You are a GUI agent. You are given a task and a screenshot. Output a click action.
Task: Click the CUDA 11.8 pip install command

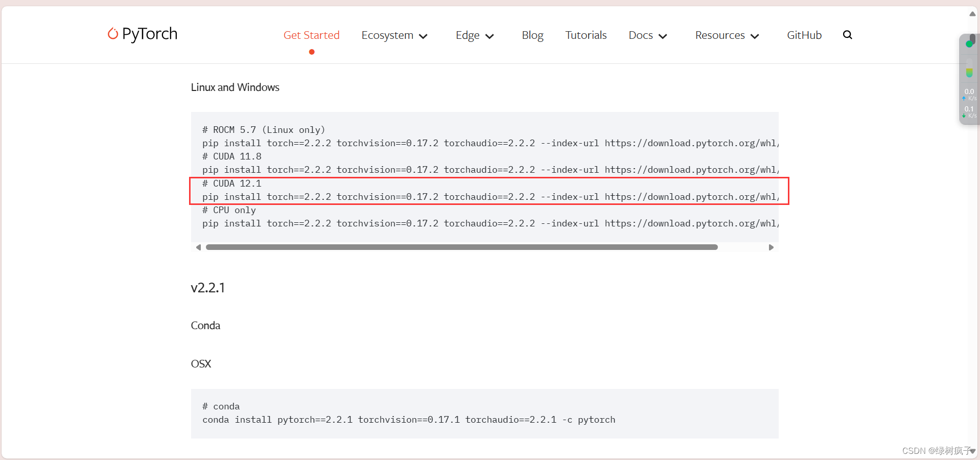tap(491, 170)
